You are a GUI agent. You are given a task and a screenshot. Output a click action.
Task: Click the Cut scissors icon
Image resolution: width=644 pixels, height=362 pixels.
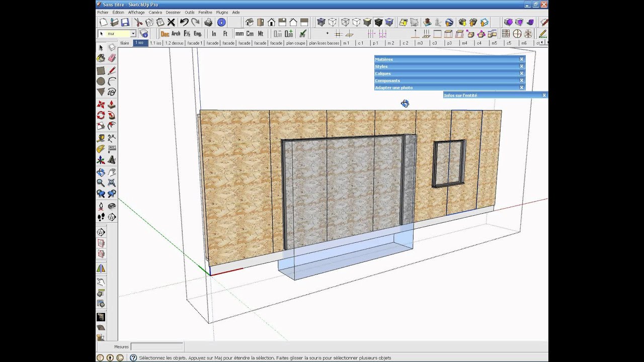138,22
